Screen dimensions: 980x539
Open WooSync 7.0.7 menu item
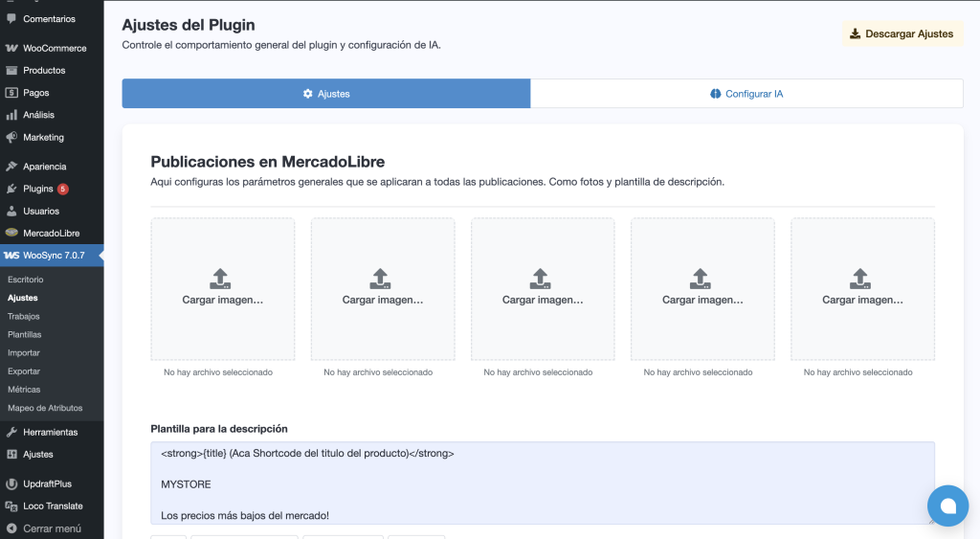click(x=52, y=255)
